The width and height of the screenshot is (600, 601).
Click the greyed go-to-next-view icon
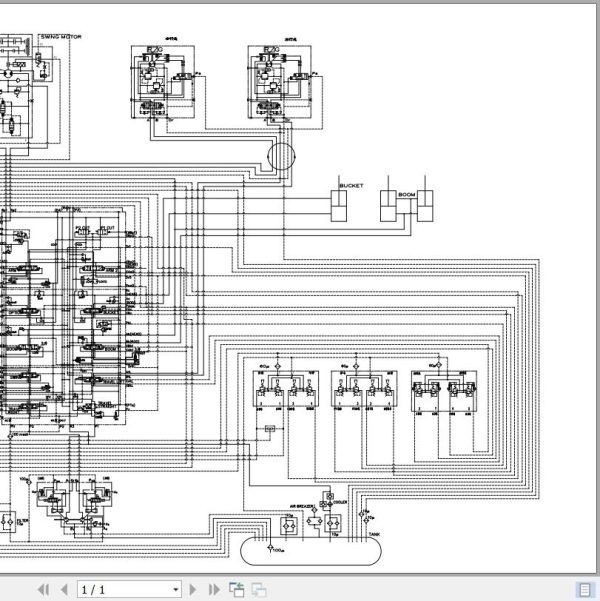coord(259,590)
